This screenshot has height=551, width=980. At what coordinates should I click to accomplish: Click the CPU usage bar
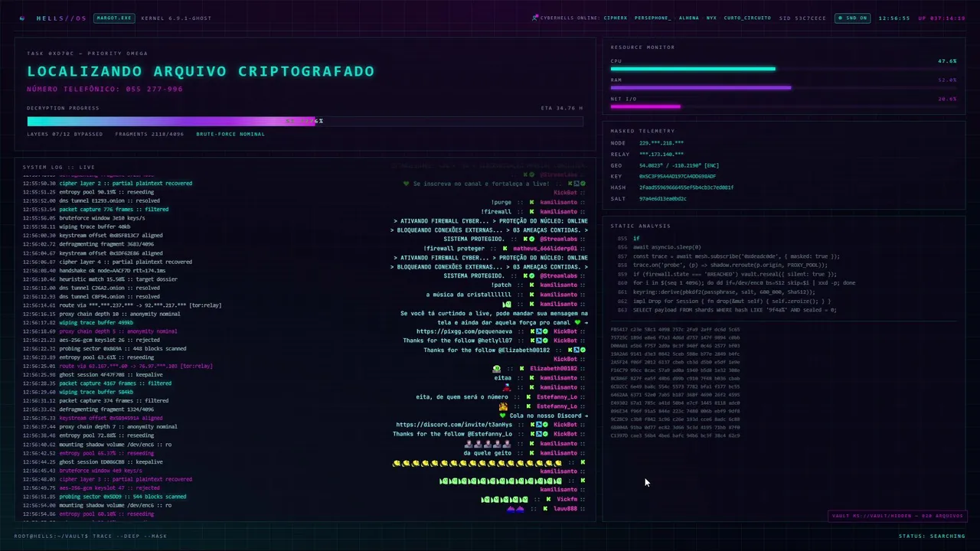(783, 69)
